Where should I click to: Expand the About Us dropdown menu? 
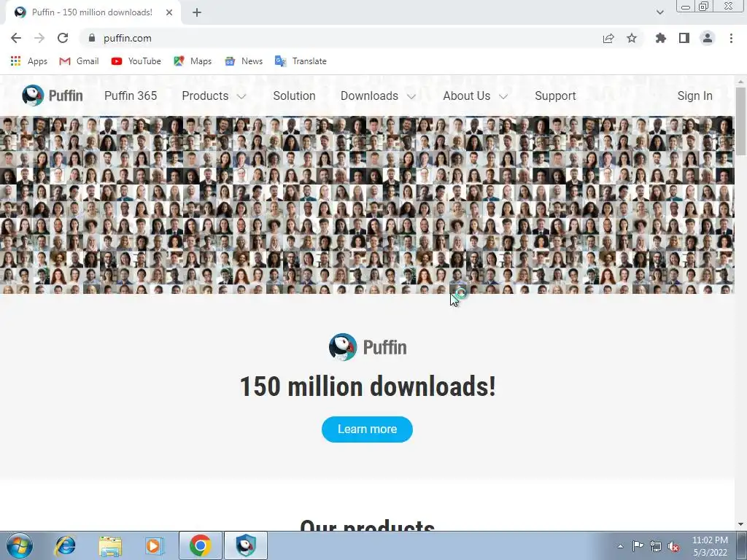coord(476,96)
